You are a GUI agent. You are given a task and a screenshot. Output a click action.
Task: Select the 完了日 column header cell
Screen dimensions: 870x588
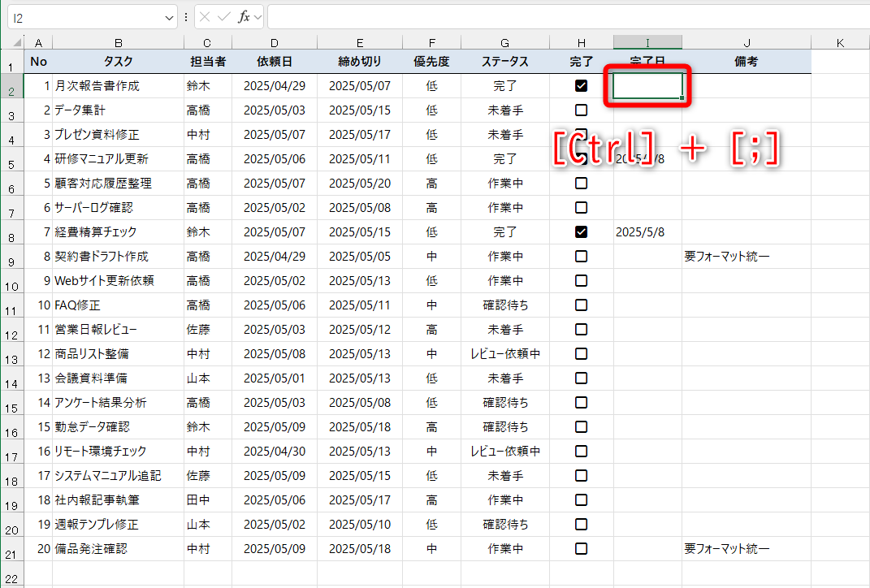click(647, 61)
